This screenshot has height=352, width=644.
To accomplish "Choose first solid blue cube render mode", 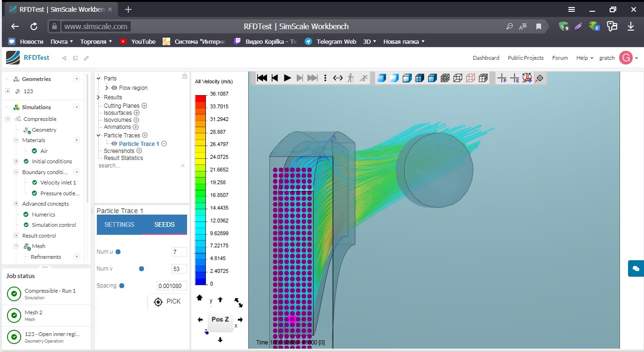I will coord(382,78).
